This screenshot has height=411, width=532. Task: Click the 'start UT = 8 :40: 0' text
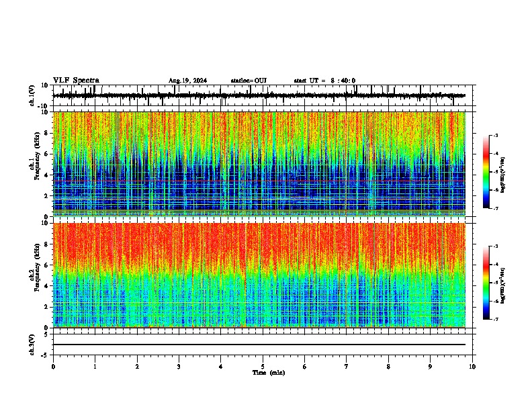[324, 81]
